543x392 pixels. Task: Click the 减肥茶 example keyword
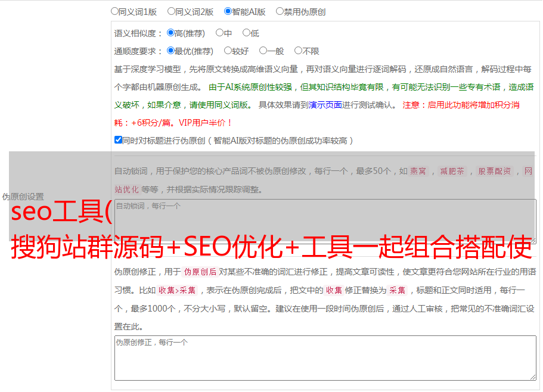pos(452,171)
